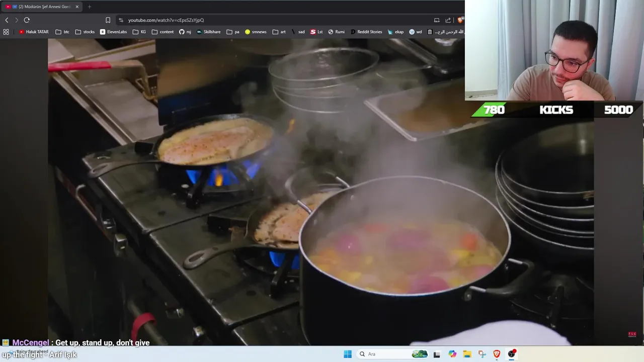Open the wd WordPress bookmark
This screenshot has height=362, width=644.
[416, 32]
